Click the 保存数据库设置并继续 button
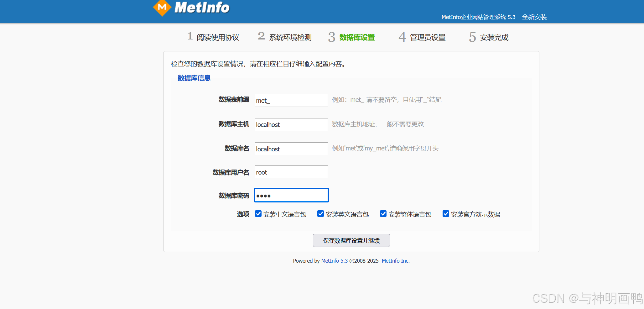The height and width of the screenshot is (309, 644). [x=351, y=240]
